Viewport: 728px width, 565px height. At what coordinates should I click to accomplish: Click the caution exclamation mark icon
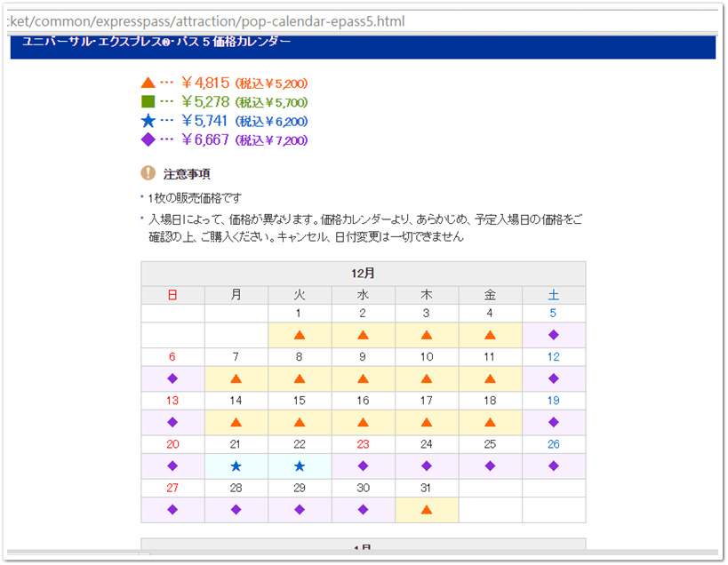148,173
